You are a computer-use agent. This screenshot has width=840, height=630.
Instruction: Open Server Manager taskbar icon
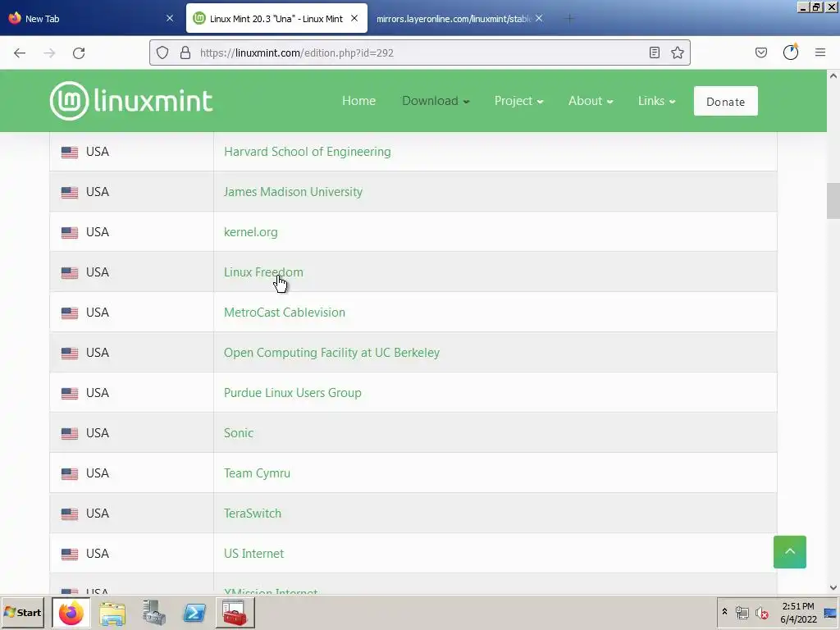153,613
